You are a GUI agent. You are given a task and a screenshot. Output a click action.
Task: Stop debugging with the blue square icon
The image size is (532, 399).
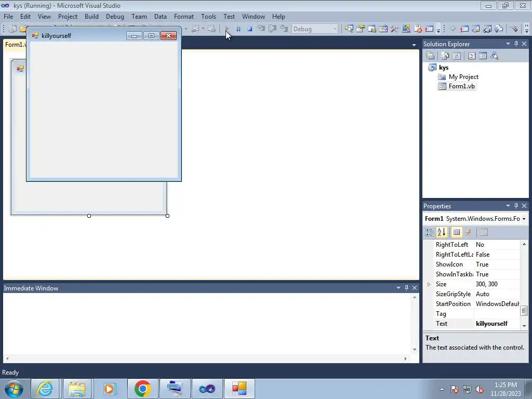click(x=250, y=29)
